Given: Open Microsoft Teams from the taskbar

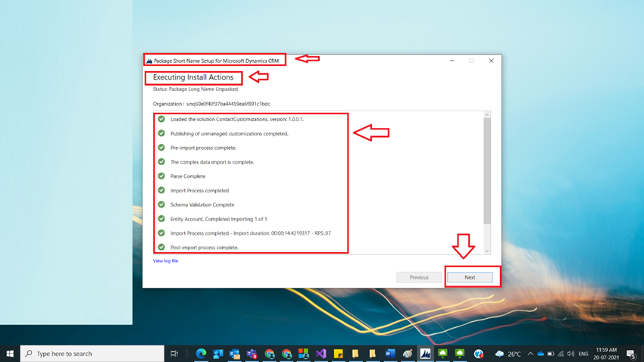Looking at the screenshot, I should 252,354.
